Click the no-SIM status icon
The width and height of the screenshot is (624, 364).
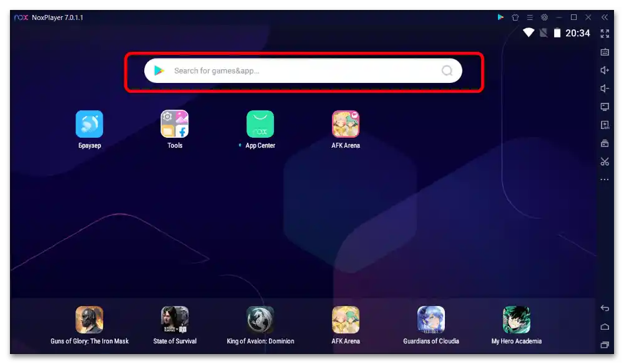544,32
